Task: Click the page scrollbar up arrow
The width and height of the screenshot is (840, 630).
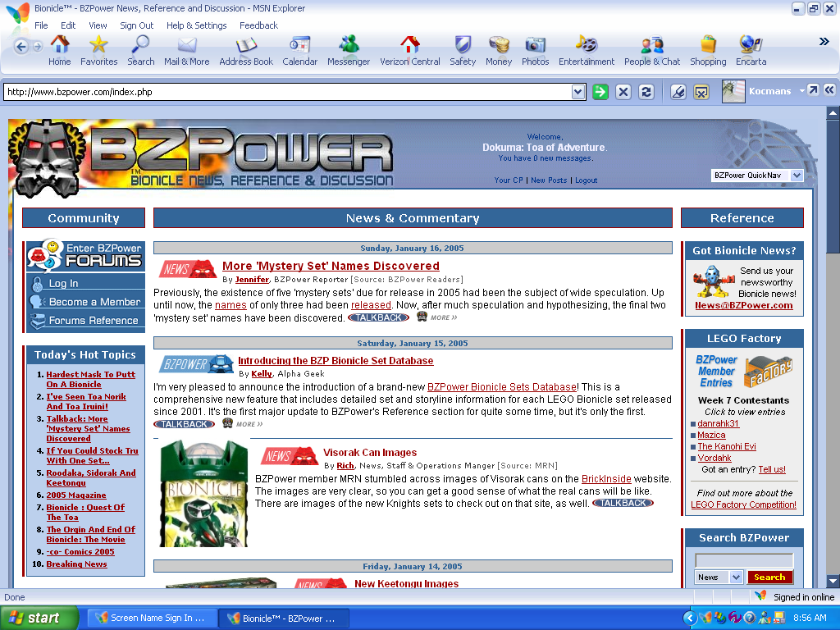Action: [x=833, y=113]
